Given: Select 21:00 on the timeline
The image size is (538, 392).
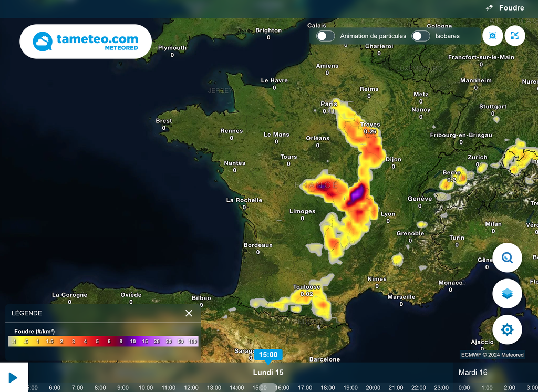Looking at the screenshot, I should pos(396,388).
